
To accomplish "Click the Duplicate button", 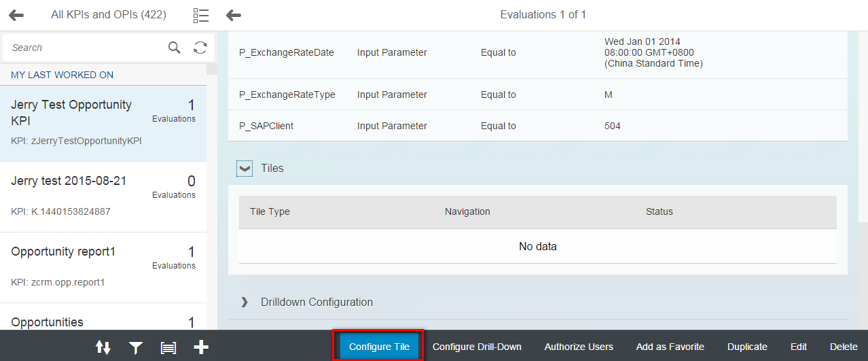I will click(x=747, y=347).
